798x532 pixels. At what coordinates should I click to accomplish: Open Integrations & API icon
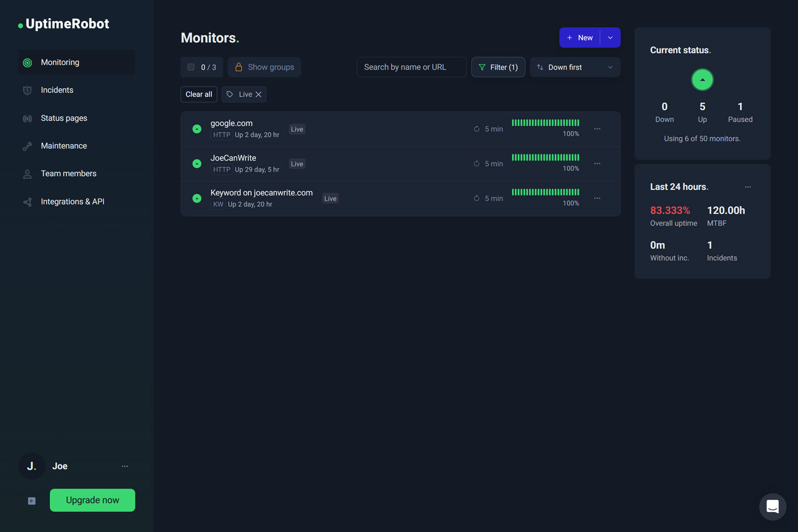(27, 201)
